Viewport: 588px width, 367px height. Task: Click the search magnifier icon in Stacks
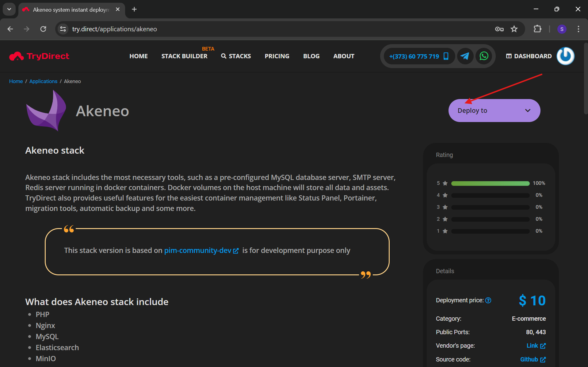tap(224, 56)
